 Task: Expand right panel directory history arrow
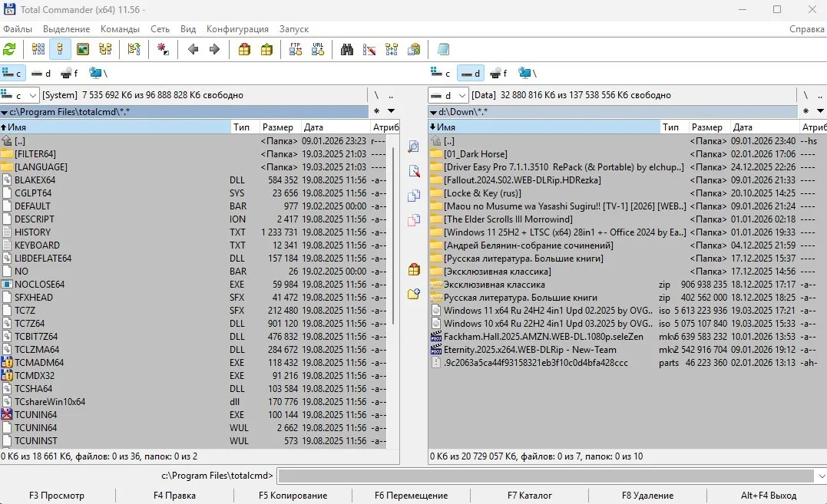819,111
